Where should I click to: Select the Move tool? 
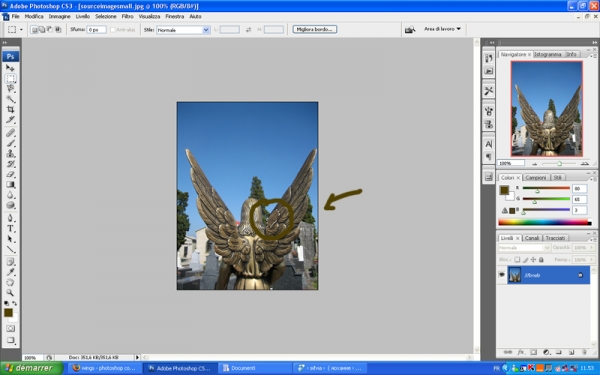10,68
